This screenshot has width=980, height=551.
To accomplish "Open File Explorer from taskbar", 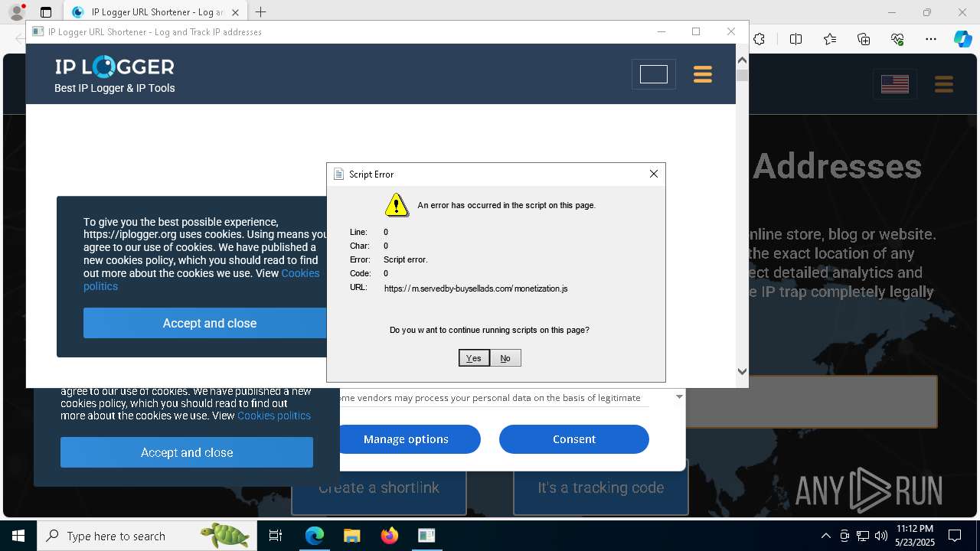I will 351,536.
